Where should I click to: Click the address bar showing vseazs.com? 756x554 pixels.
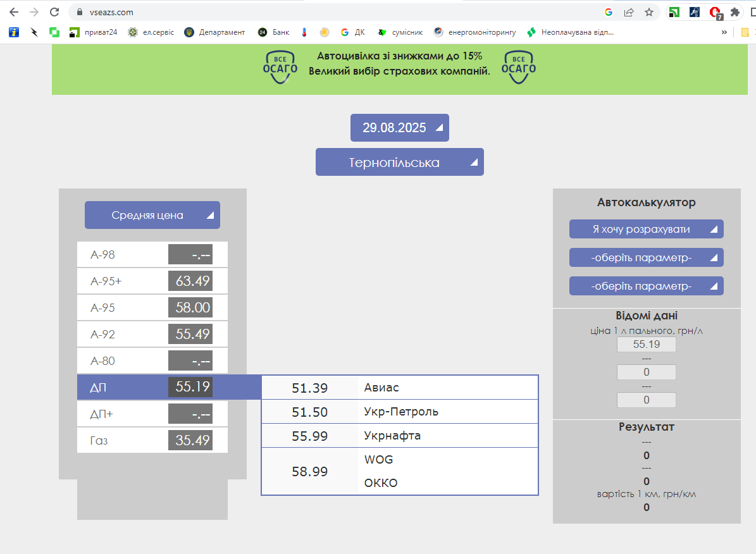click(x=316, y=12)
